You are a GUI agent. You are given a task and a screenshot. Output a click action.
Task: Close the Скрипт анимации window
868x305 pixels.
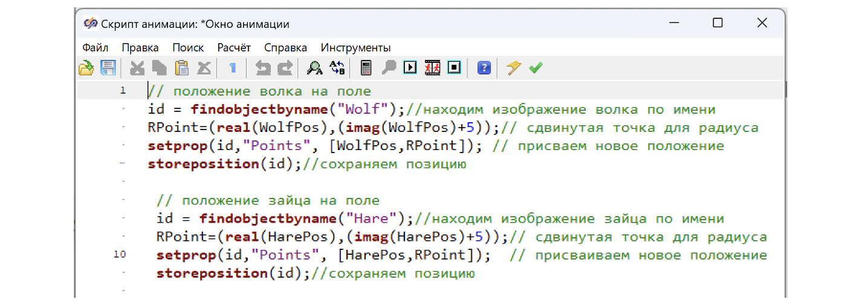762,23
